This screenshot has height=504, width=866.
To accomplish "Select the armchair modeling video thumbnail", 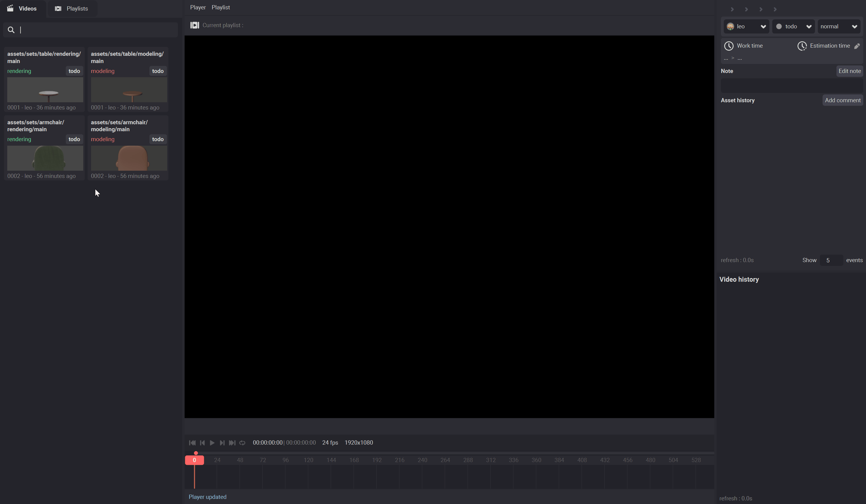I will click(x=129, y=158).
